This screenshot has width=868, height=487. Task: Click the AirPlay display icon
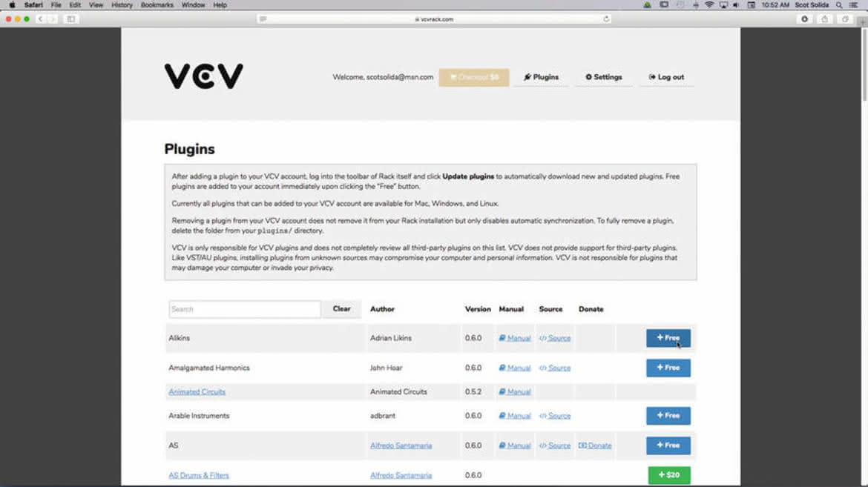(x=723, y=5)
